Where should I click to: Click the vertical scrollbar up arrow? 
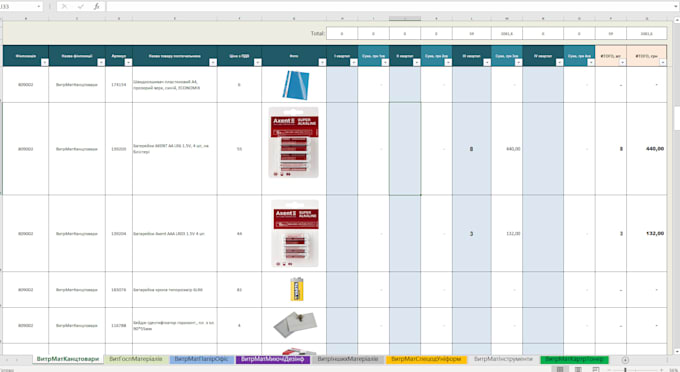tap(677, 20)
